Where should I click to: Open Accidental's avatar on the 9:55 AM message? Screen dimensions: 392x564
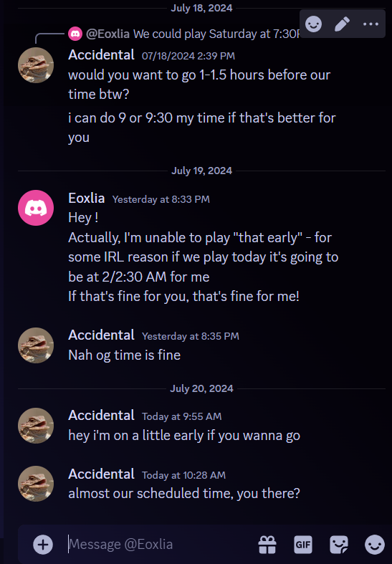tap(36, 426)
